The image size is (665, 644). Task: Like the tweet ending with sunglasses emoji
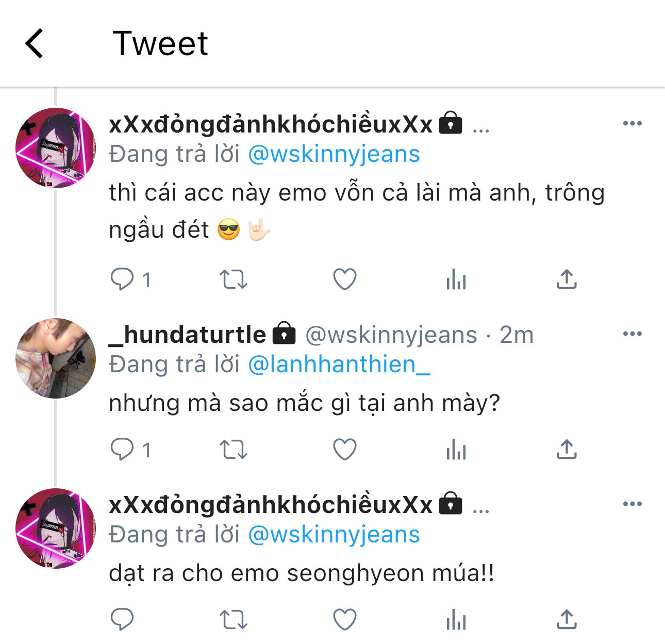(x=344, y=279)
